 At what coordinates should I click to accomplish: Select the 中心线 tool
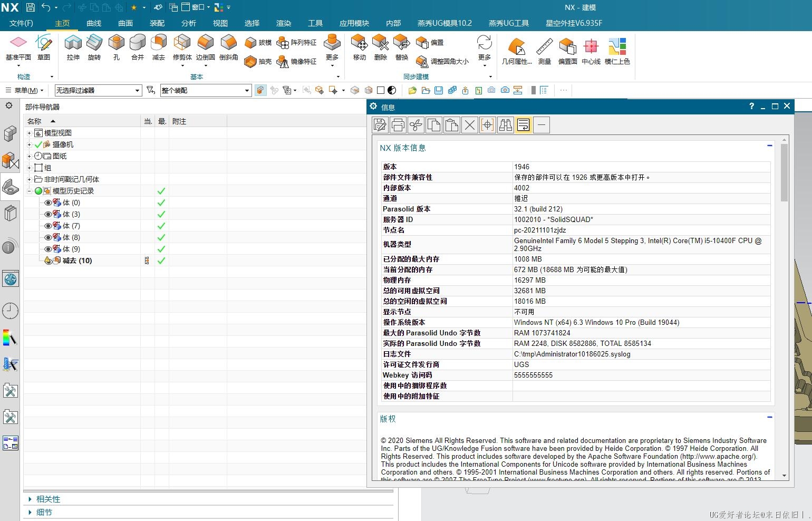(591, 51)
